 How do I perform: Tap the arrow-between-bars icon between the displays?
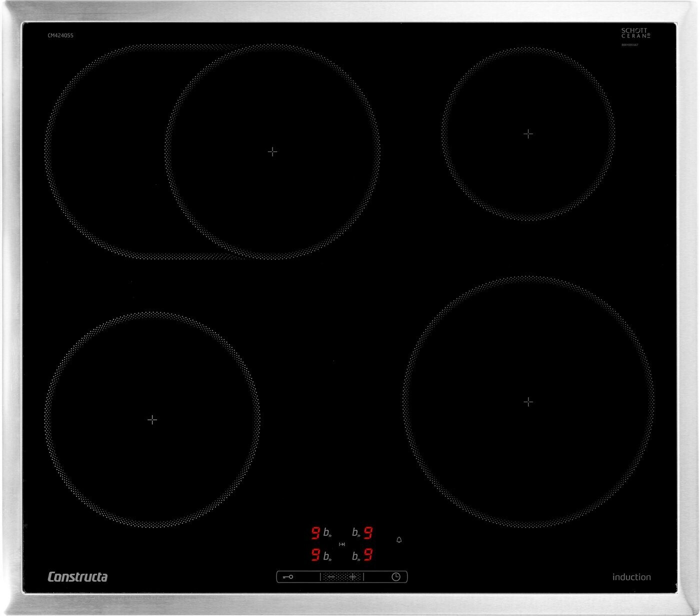(x=342, y=544)
